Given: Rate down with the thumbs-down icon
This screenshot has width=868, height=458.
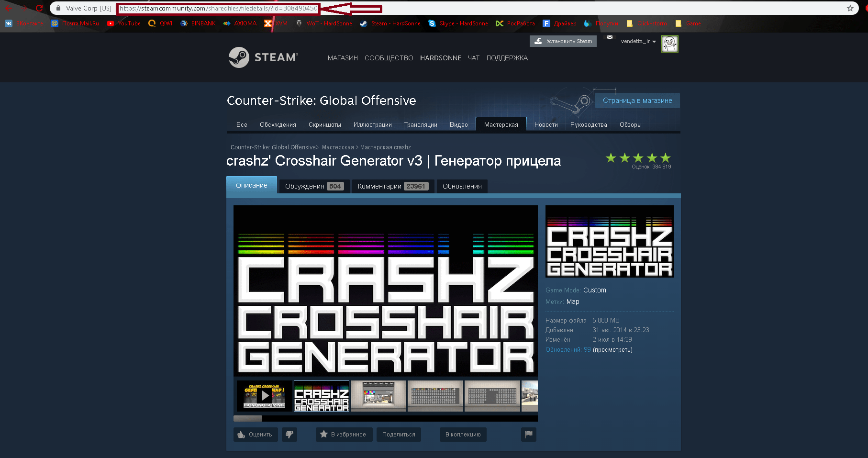Looking at the screenshot, I should coord(289,434).
